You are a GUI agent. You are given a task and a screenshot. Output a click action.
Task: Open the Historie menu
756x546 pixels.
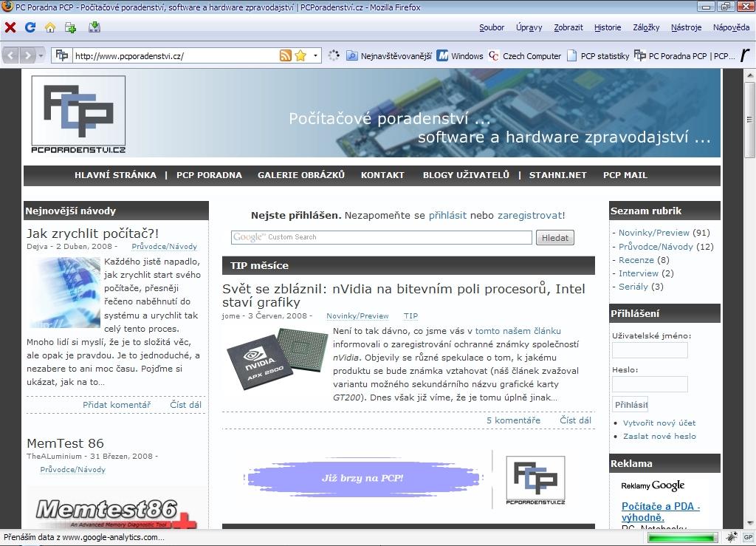pyautogui.click(x=608, y=27)
